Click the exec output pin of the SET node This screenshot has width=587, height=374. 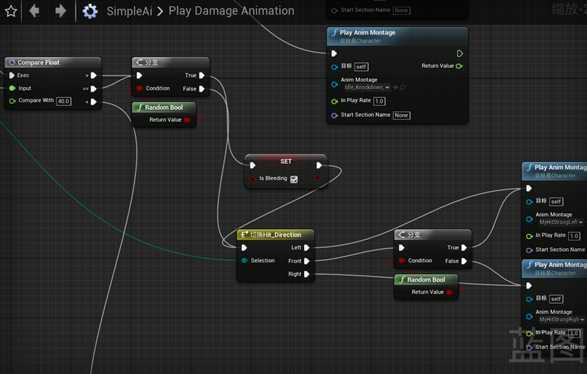(x=319, y=165)
